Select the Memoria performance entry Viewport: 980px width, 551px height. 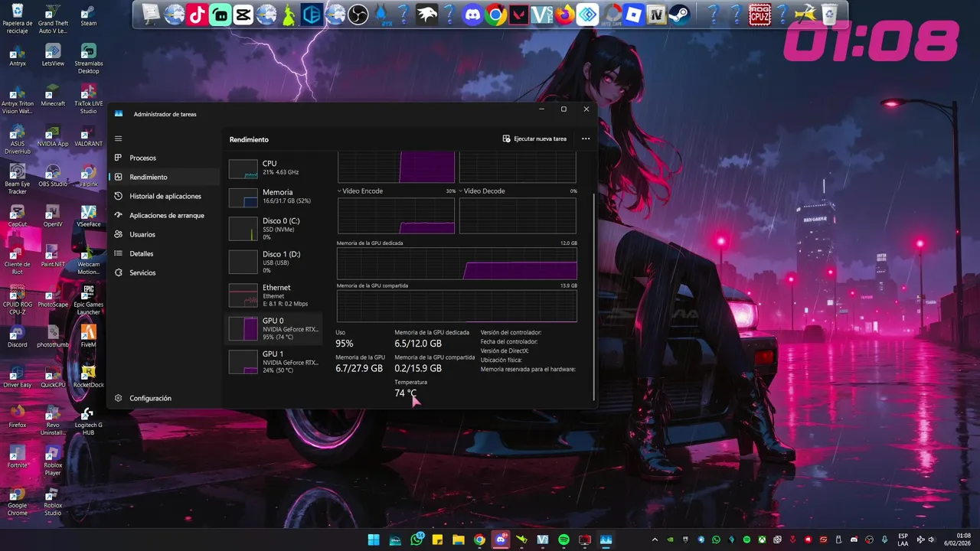pyautogui.click(x=275, y=197)
